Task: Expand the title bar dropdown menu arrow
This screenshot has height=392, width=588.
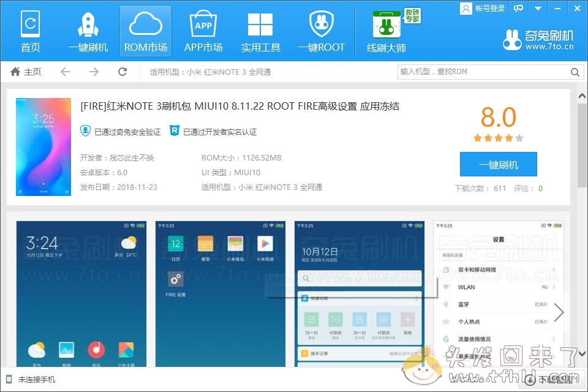Action: pos(538,8)
